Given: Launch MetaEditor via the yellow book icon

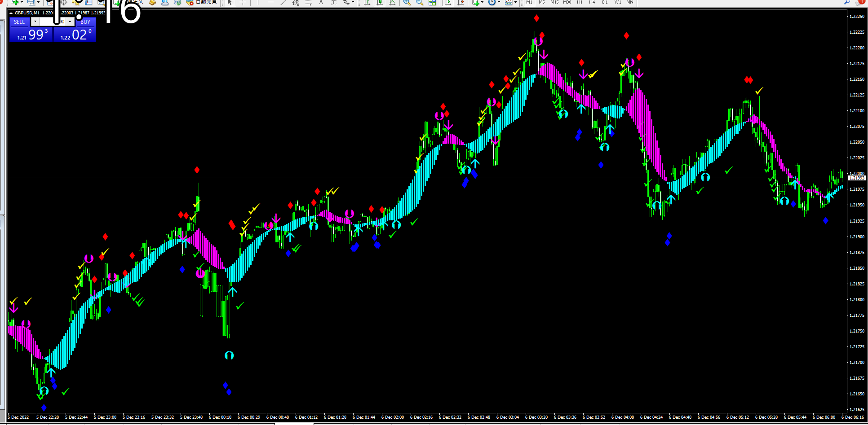Looking at the screenshot, I should coord(152,2).
